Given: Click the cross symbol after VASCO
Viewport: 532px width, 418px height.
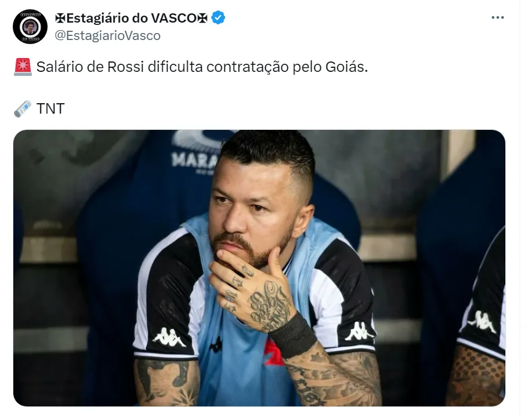Looking at the screenshot, I should tap(202, 19).
